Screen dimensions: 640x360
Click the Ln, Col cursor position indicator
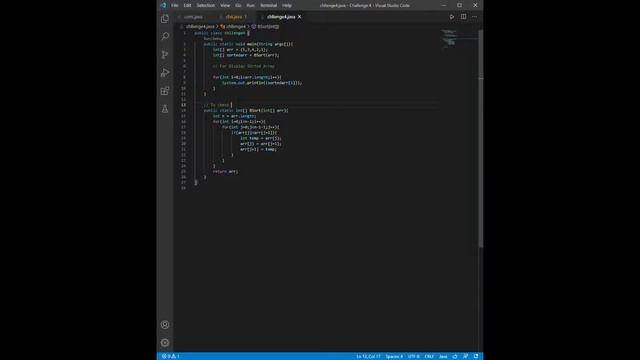tap(368, 356)
